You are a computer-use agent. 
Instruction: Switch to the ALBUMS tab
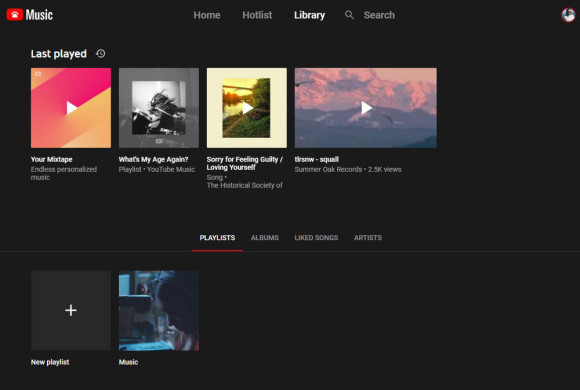tap(265, 238)
